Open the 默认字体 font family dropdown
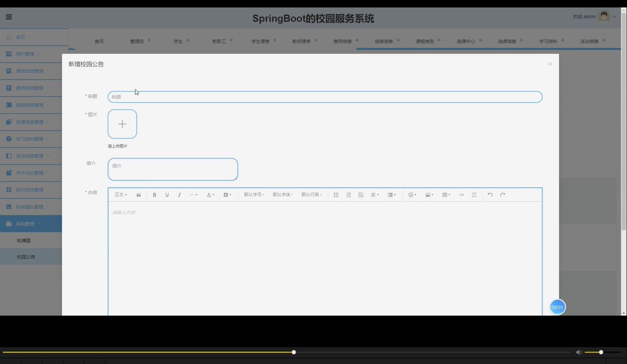This screenshot has height=364, width=627. click(x=283, y=195)
